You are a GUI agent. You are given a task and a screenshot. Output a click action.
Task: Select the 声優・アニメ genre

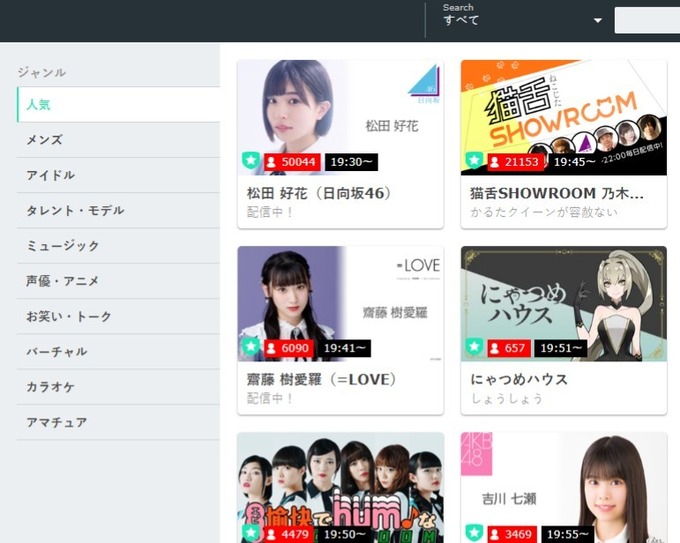tap(118, 281)
